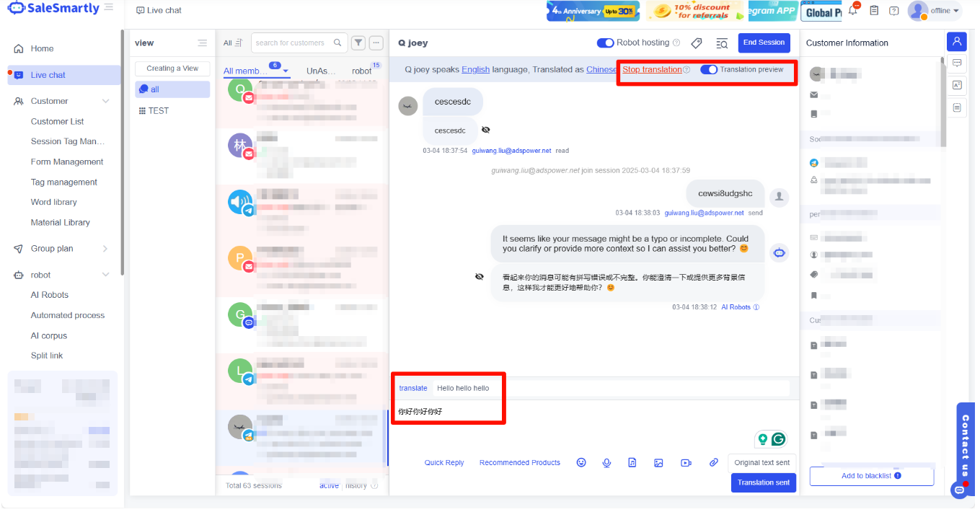
Task: Select the voice message microphone icon
Action: [x=606, y=462]
